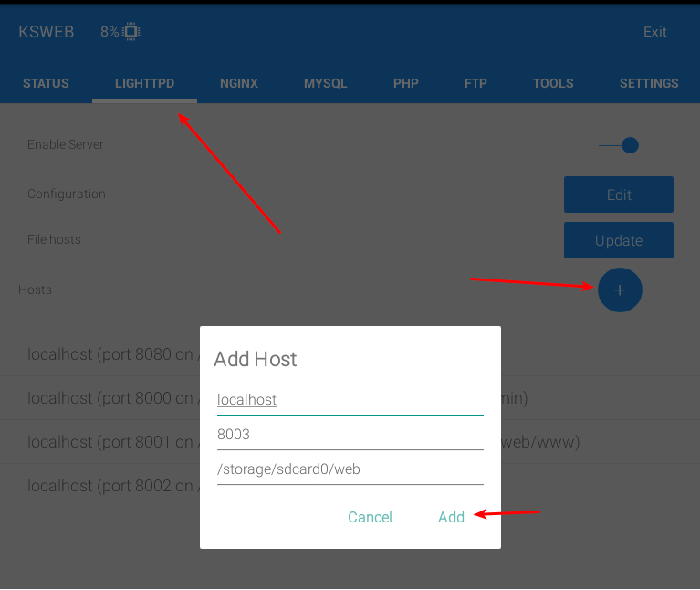The height and width of the screenshot is (590, 700).
Task: Click the Enable Server label
Action: tap(65, 144)
